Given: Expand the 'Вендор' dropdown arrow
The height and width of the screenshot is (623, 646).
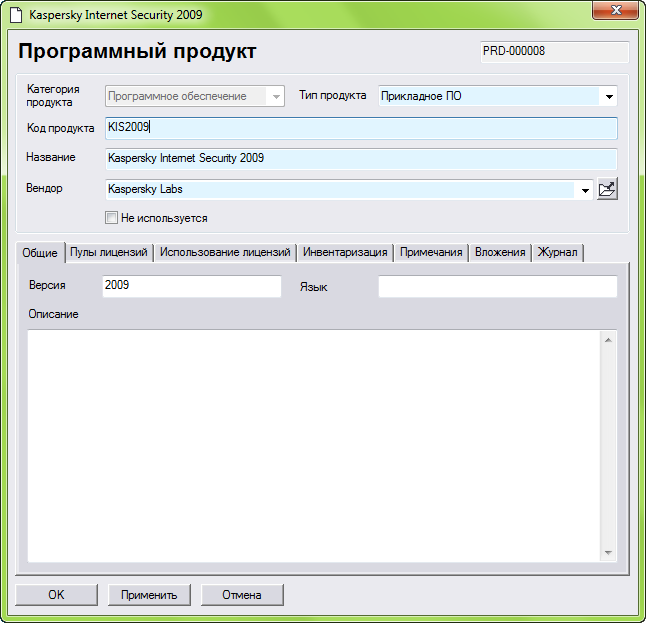Looking at the screenshot, I should point(585,190).
